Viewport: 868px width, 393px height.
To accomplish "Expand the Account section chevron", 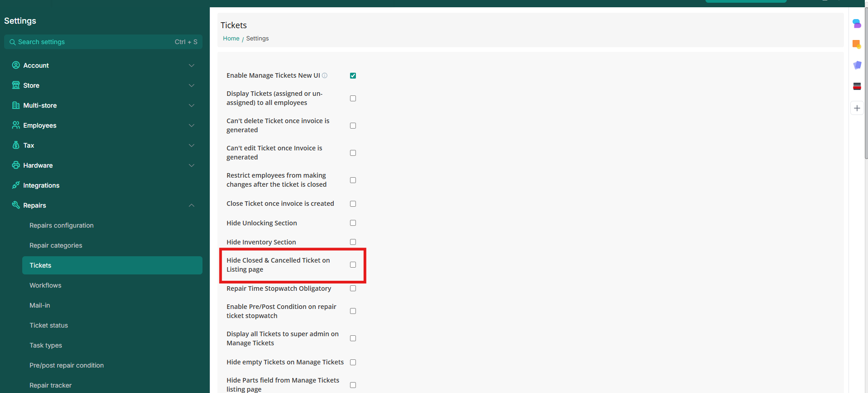I will pyautogui.click(x=192, y=65).
